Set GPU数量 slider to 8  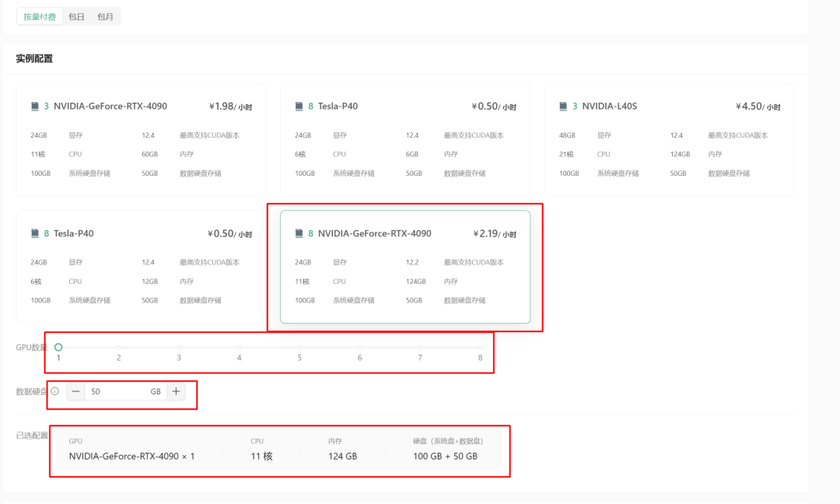tap(481, 347)
